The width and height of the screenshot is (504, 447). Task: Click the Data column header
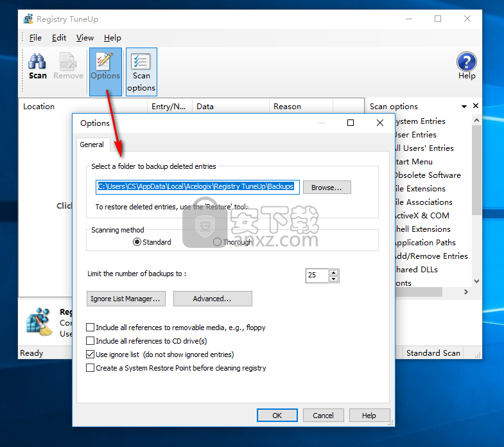[x=230, y=107]
